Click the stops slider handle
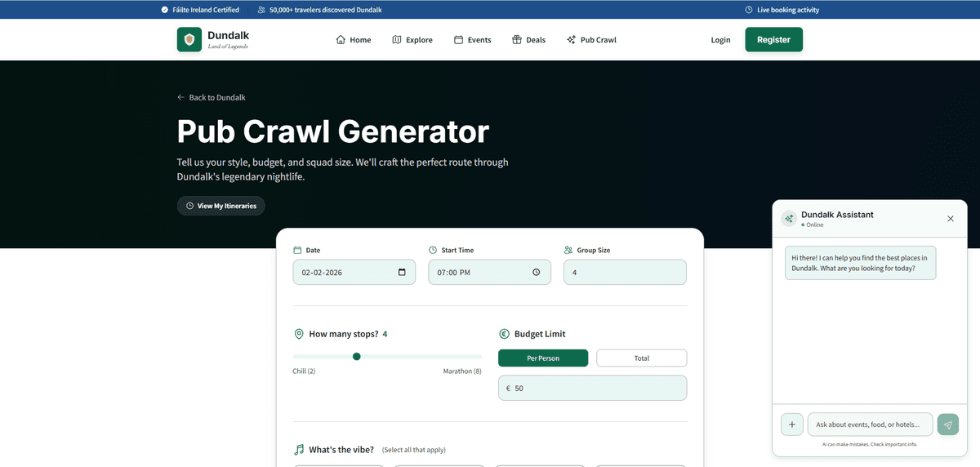980x467 pixels. [x=357, y=357]
